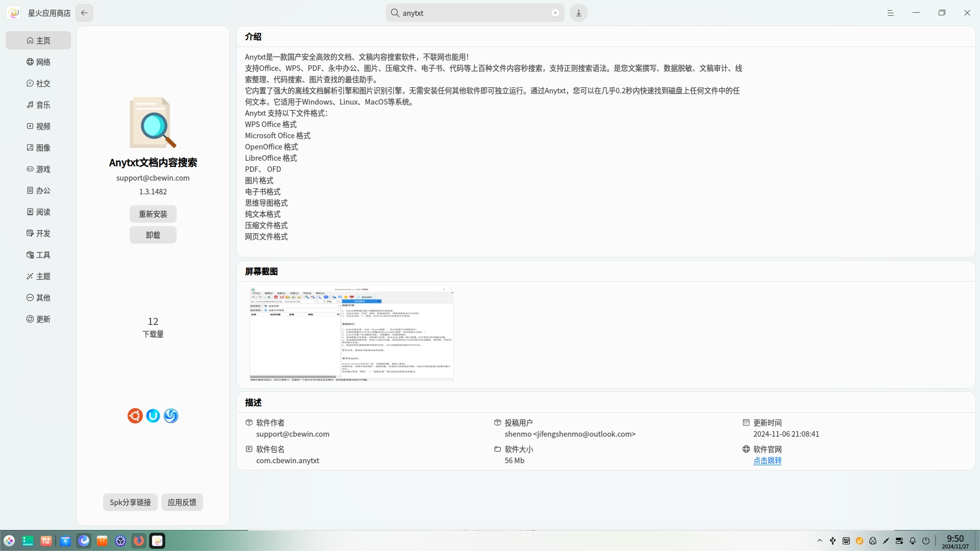Click the penguin QQ tray icon
Screen dimensions: 980x551
(873, 541)
